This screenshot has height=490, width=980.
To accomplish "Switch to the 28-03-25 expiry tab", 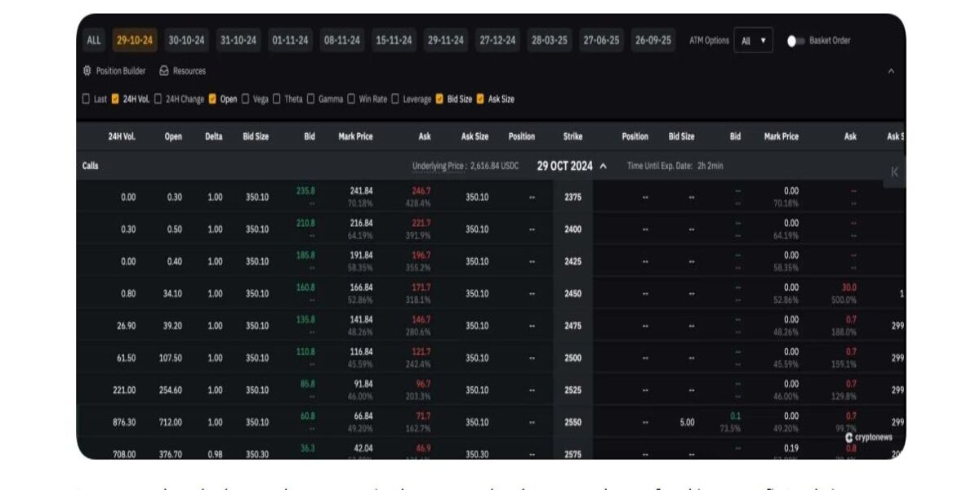I will (550, 40).
